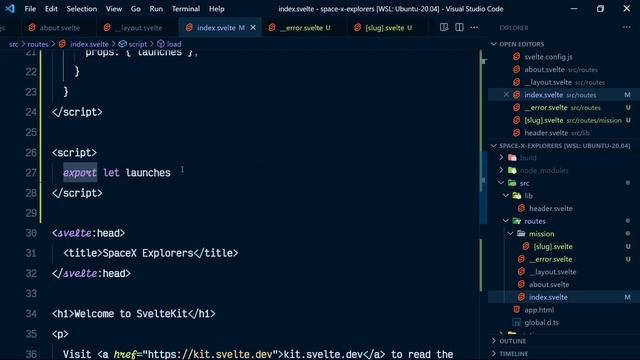Click the editor vertical scrollbar slider
The height and width of the screenshot is (360, 640).
[x=483, y=188]
